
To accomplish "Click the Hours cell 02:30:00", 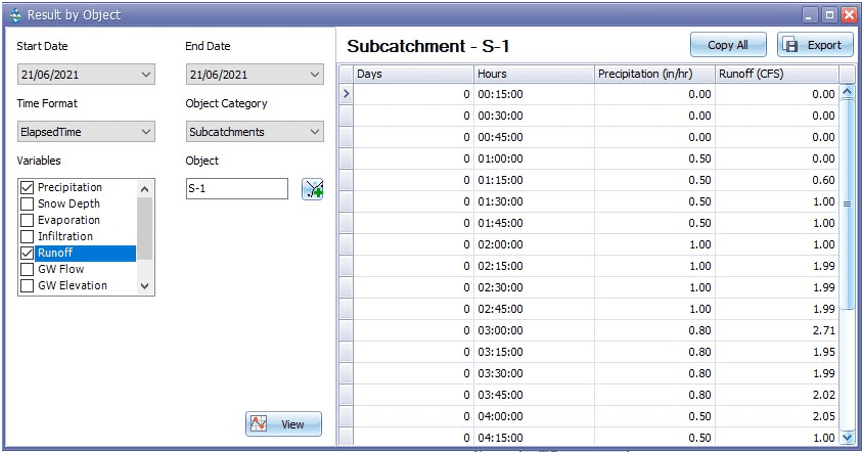I will pos(534,288).
